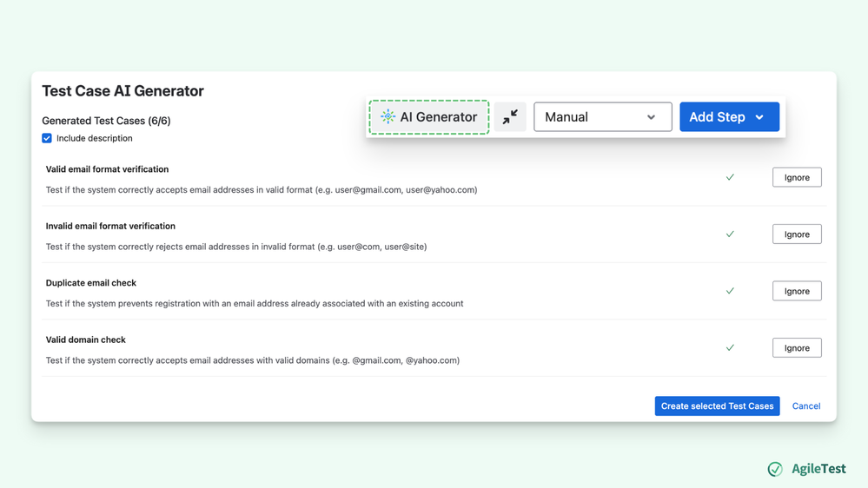Click Create selected Test Cases button
This screenshot has width=868, height=488.
[717, 406]
